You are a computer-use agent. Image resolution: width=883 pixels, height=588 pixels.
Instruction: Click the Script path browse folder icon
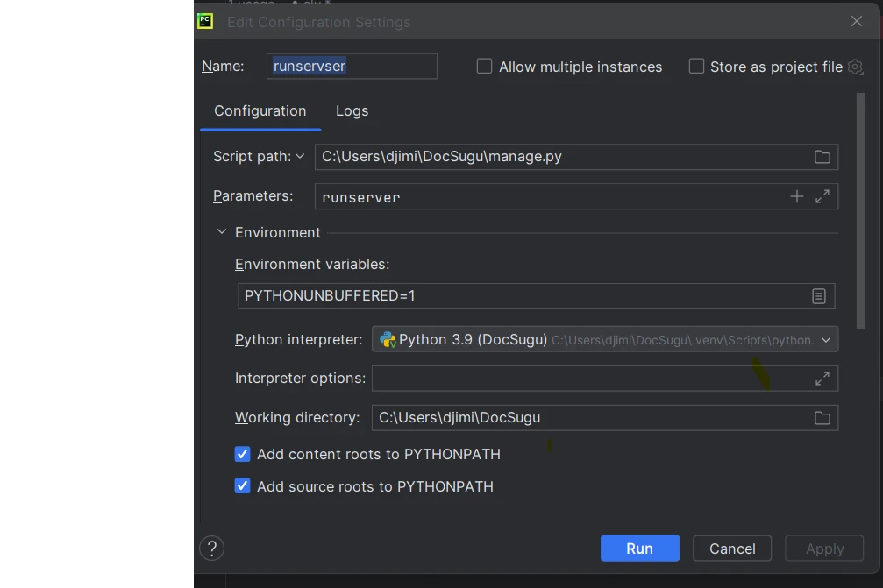[x=822, y=157]
